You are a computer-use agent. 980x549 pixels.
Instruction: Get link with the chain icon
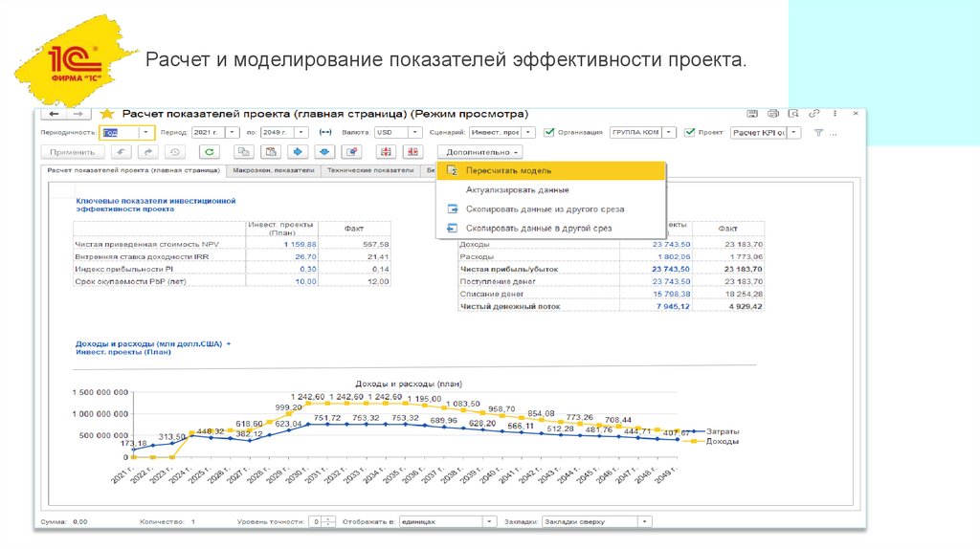pyautogui.click(x=813, y=114)
